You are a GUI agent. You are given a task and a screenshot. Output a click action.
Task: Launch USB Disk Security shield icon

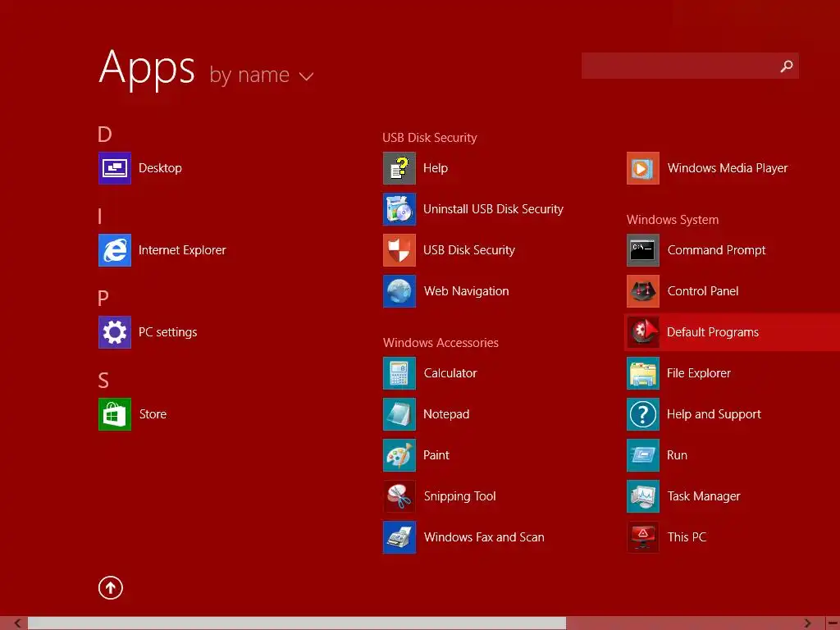399,250
